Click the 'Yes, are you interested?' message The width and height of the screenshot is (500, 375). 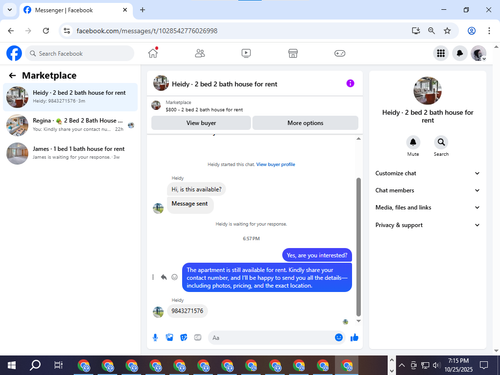tap(317, 255)
